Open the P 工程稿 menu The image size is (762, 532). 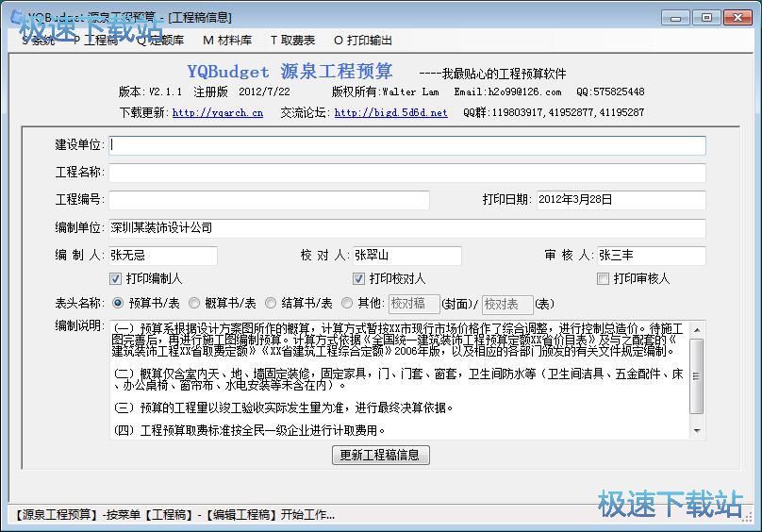pos(96,41)
